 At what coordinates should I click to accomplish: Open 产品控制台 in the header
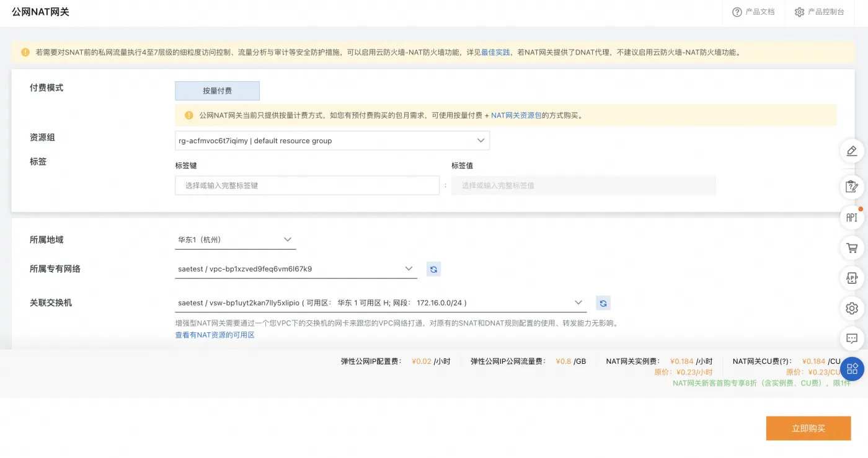(826, 12)
